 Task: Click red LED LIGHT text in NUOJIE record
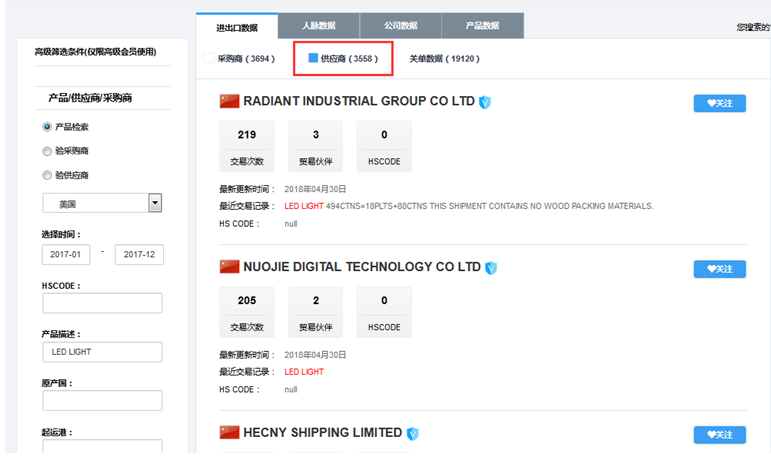[x=304, y=372]
